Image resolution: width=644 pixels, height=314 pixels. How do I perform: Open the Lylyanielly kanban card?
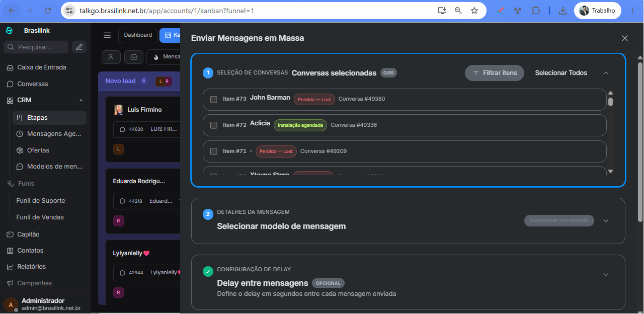(x=143, y=272)
